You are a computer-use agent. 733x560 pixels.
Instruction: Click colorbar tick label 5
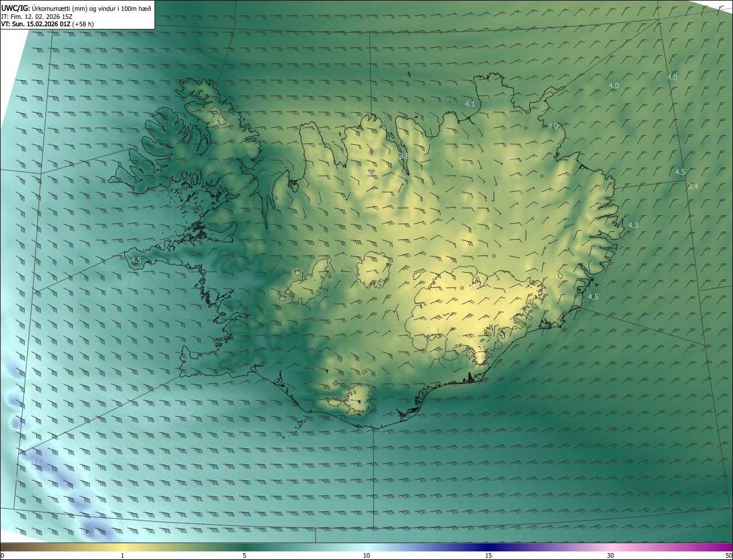click(245, 555)
